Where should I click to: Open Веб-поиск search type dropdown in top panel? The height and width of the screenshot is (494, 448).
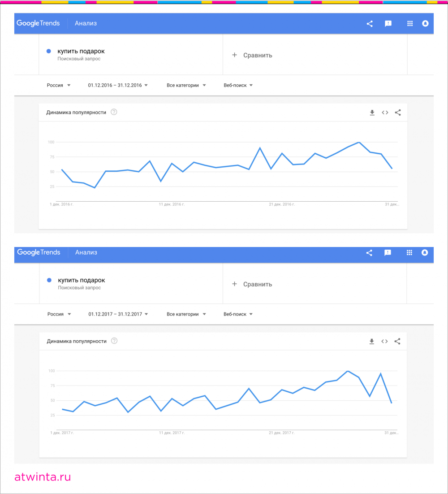(238, 85)
